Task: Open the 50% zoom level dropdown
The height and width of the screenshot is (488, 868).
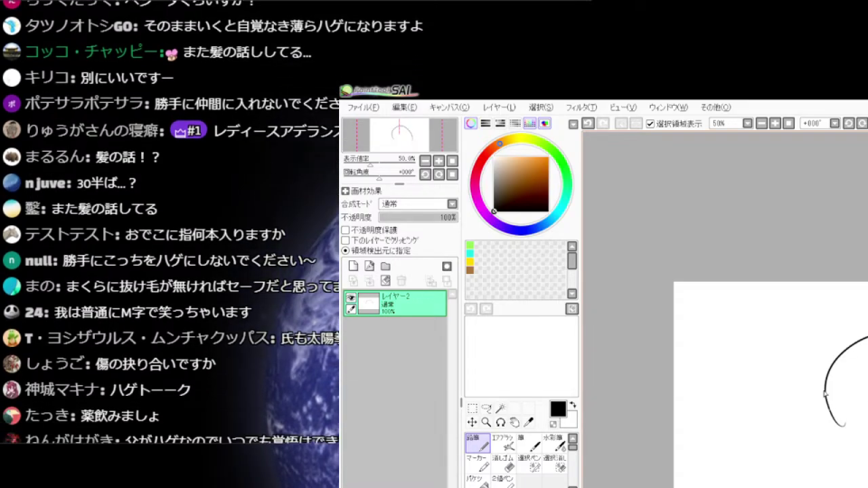Action: (748, 123)
